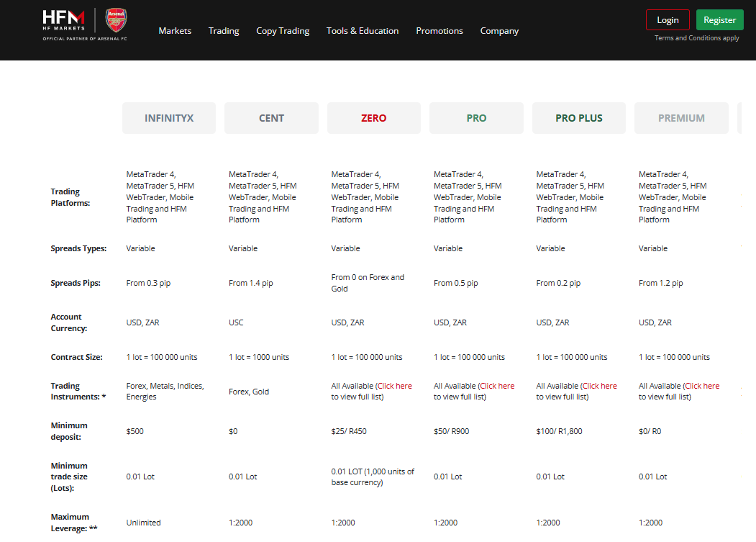The image size is (756, 542).
Task: Click the 'Trading Platforms:' row label
Action: 70,197
